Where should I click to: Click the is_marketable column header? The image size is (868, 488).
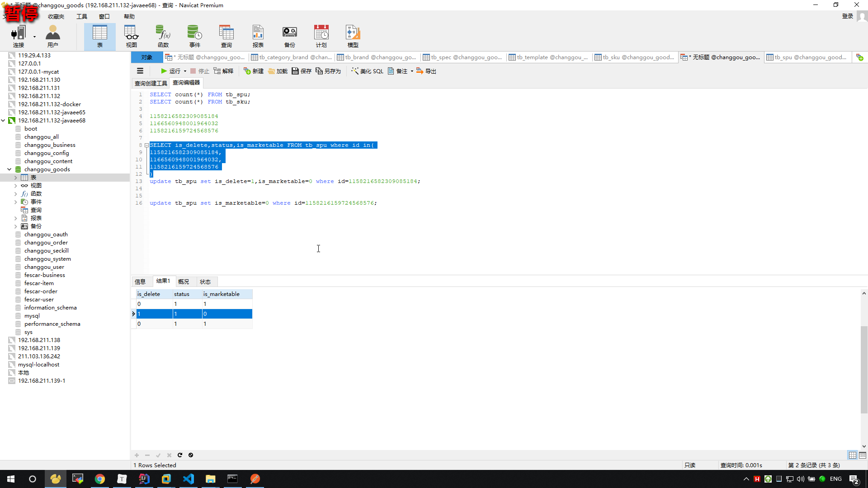click(226, 294)
